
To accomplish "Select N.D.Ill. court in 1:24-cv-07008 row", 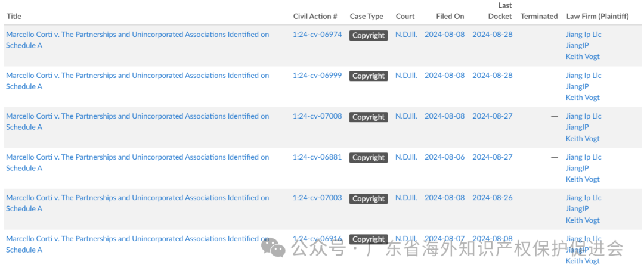I will tap(406, 116).
